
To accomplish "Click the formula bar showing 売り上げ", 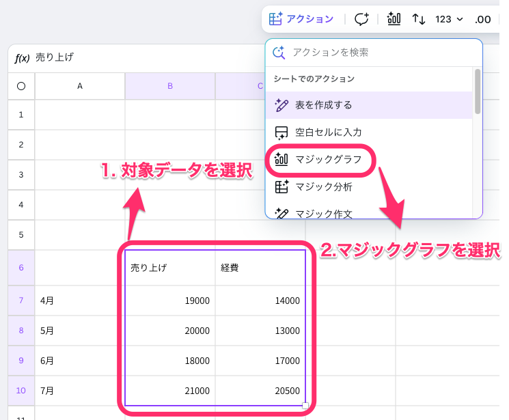I will click(x=137, y=58).
